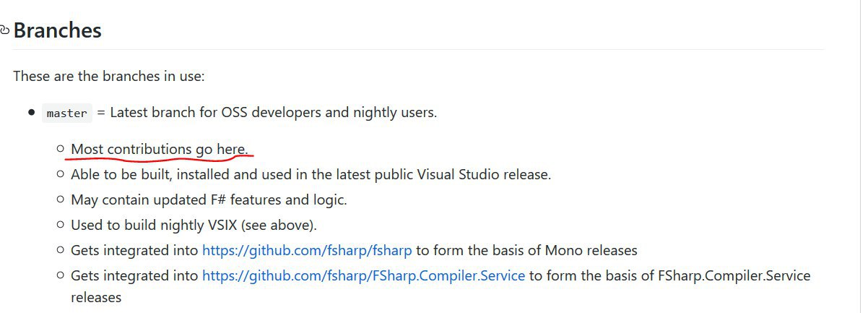Click the word releases on last line
The image size is (868, 313).
pyautogui.click(x=96, y=297)
